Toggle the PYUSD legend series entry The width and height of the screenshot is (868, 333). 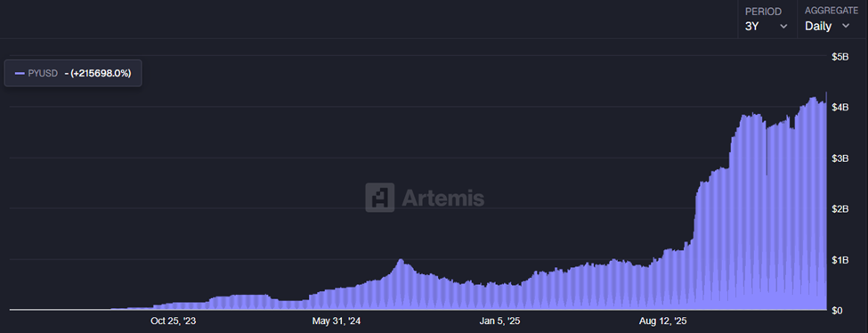tap(73, 73)
